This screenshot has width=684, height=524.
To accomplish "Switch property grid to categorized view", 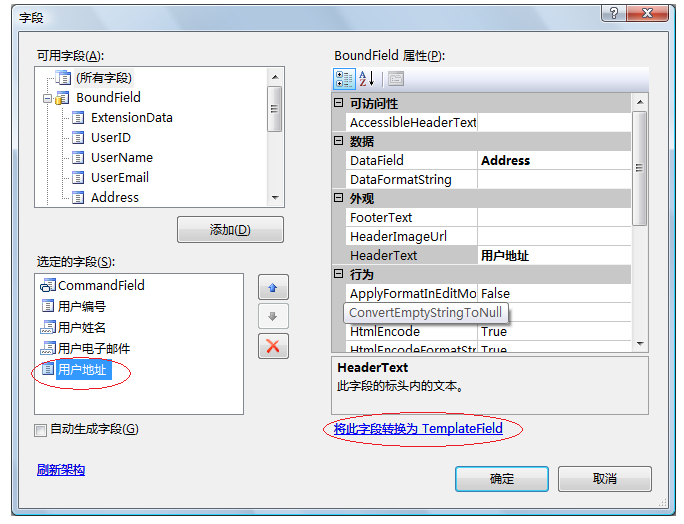I will (x=345, y=79).
